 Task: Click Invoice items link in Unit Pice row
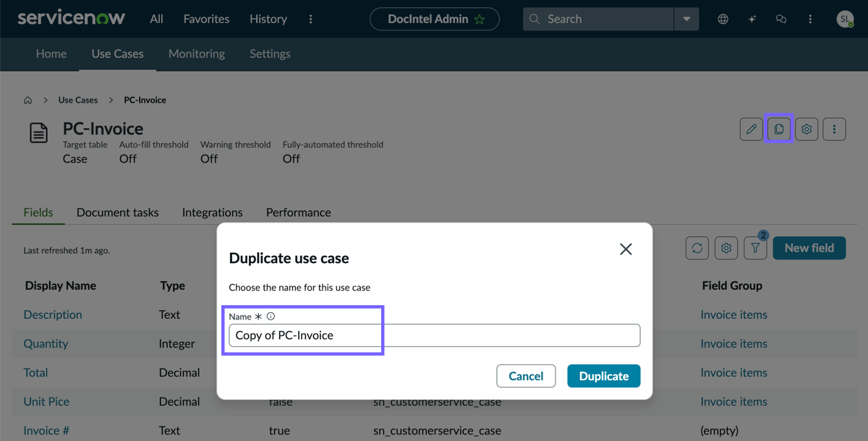[733, 401]
